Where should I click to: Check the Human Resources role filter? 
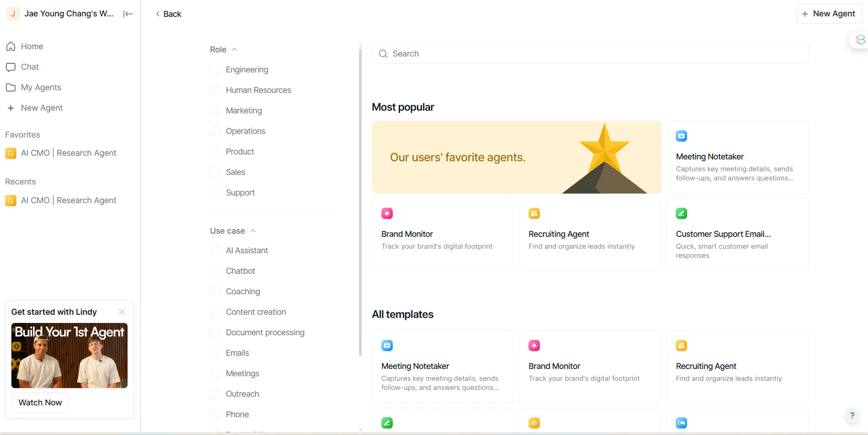pos(215,90)
